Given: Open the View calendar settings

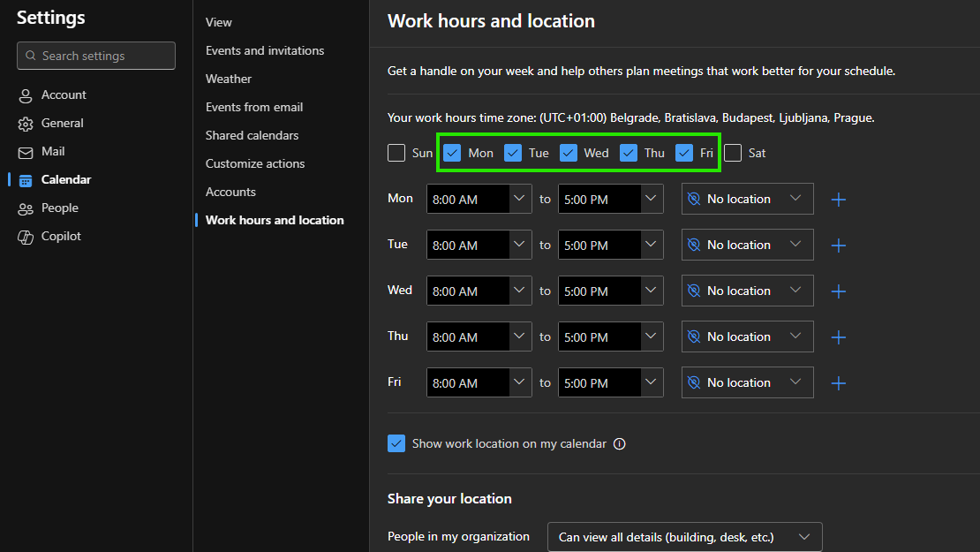Looking at the screenshot, I should click(x=219, y=22).
